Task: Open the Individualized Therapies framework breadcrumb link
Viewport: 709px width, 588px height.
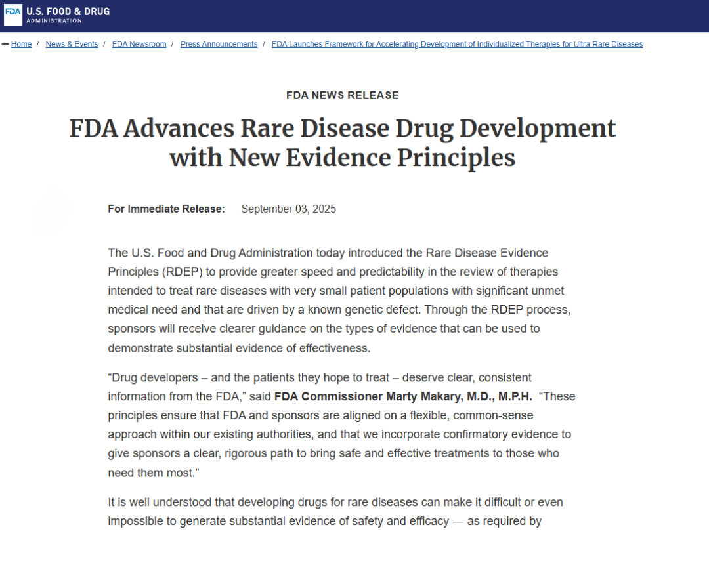Action: tap(457, 44)
